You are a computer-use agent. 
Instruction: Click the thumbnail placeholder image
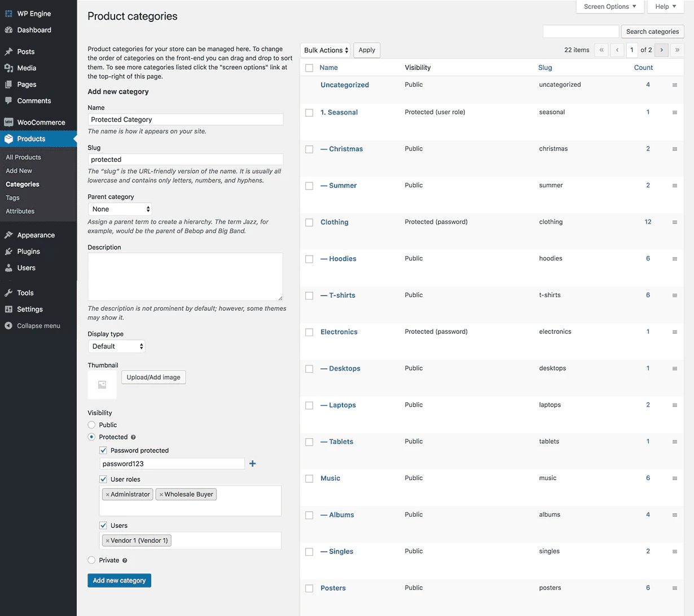(102, 385)
